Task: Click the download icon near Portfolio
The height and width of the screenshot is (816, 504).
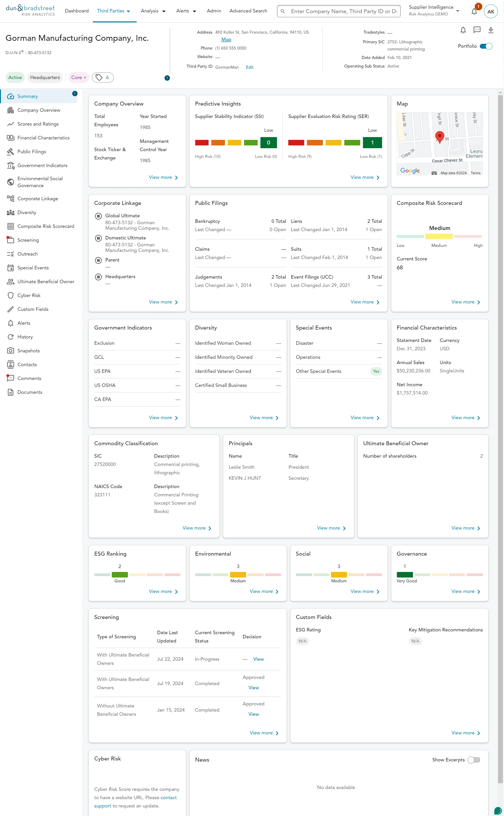Action: point(491,30)
